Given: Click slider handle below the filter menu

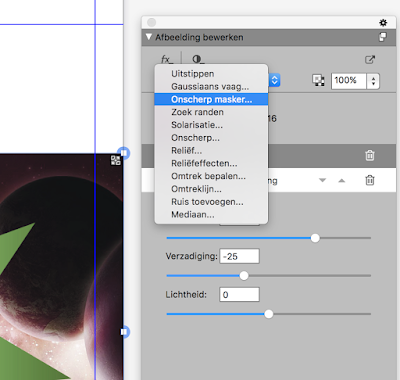Looking at the screenshot, I should coord(315,238).
